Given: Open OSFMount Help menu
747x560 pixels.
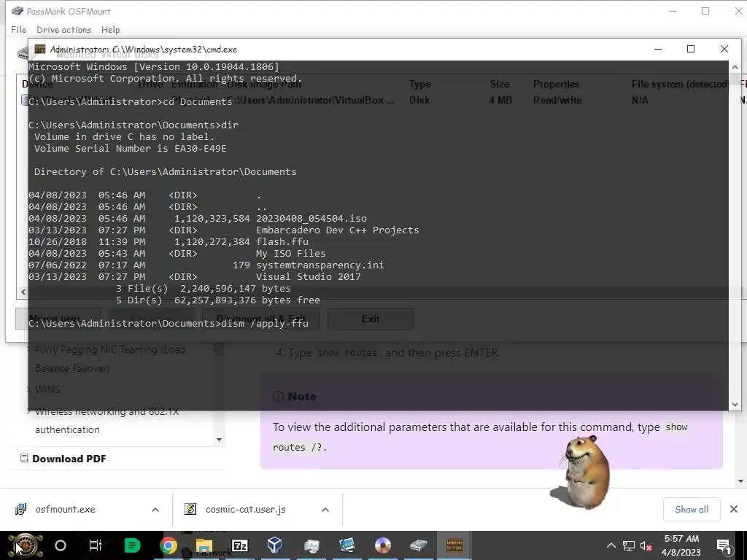Looking at the screenshot, I should 111,29.
